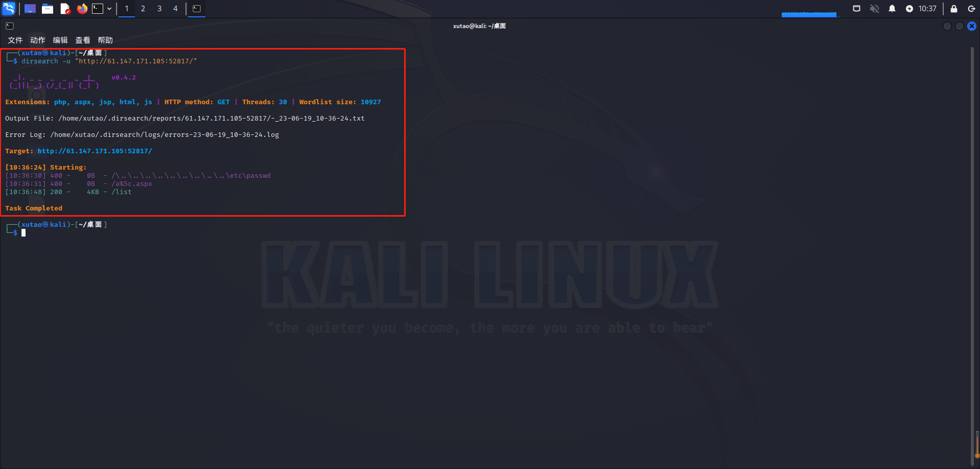
Task: Open the 文件 menu
Action: pos(15,40)
